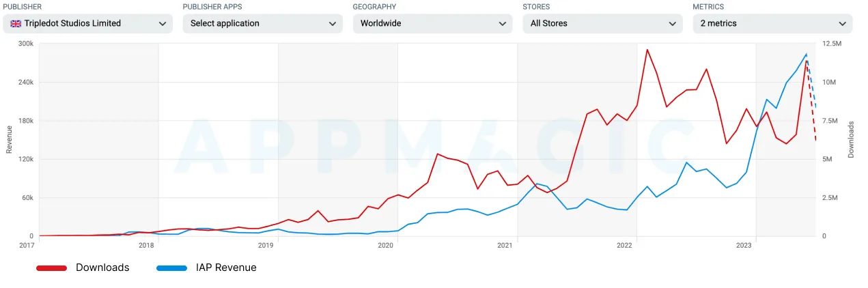
Task: Click the 2022 x-axis year marker
Action: click(x=624, y=244)
